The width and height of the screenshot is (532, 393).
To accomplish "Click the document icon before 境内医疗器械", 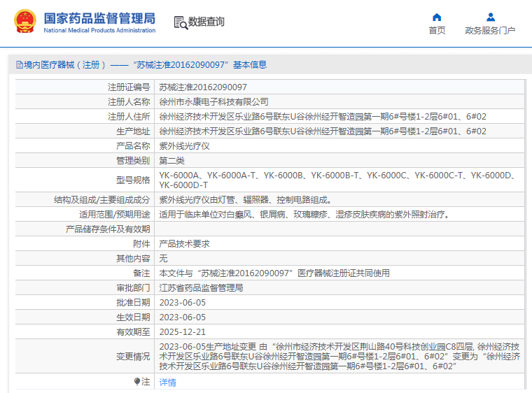I will [20, 65].
